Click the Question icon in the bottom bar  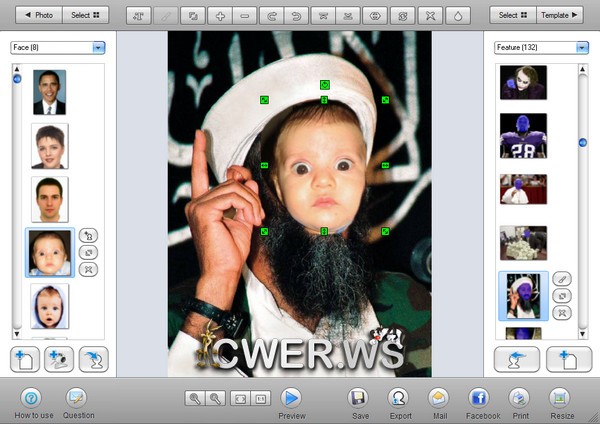pos(78,398)
